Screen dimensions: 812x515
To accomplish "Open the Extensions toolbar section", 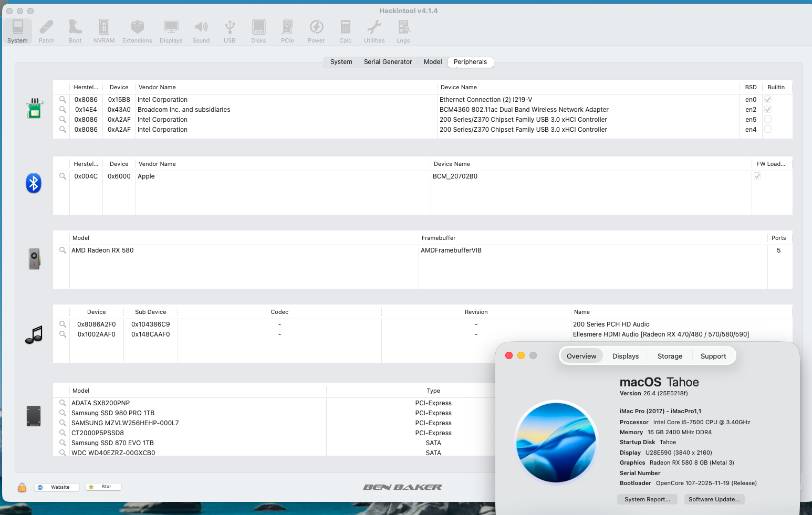I will (x=137, y=31).
